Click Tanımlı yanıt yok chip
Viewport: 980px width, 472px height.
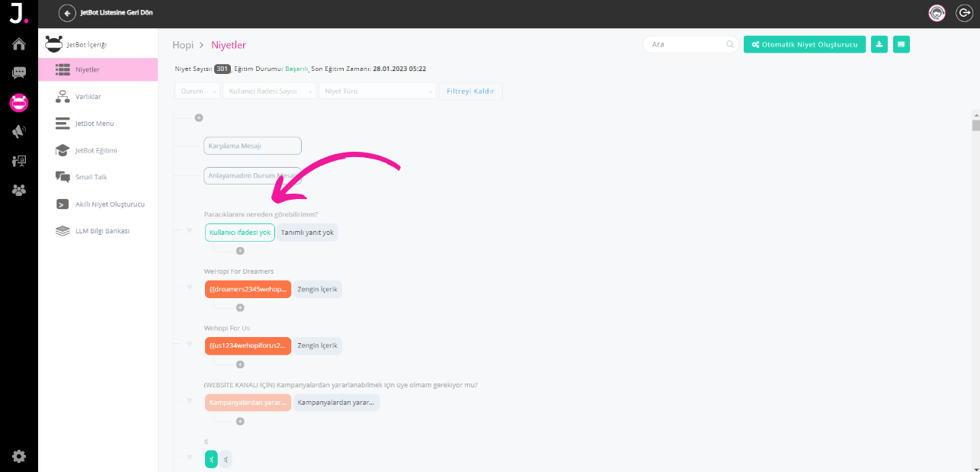click(x=307, y=233)
